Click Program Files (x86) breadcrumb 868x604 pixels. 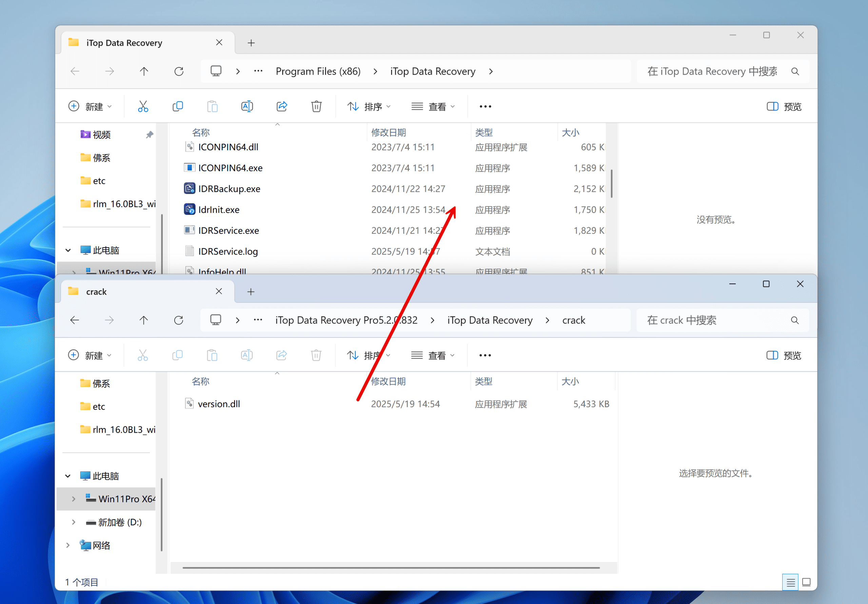coord(318,71)
